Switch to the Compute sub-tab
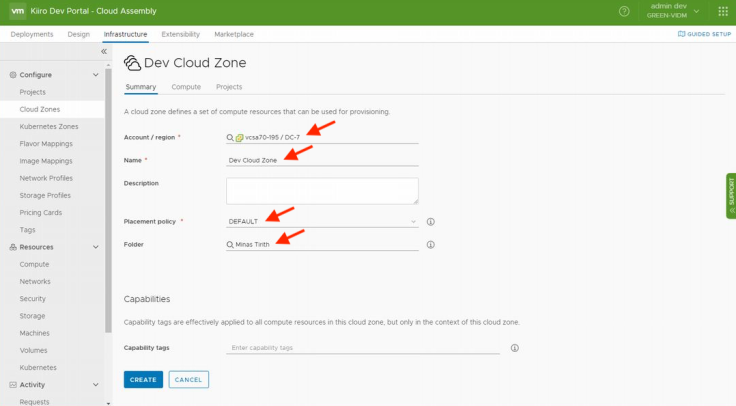Screen dimensions: 736x406 (x=186, y=87)
